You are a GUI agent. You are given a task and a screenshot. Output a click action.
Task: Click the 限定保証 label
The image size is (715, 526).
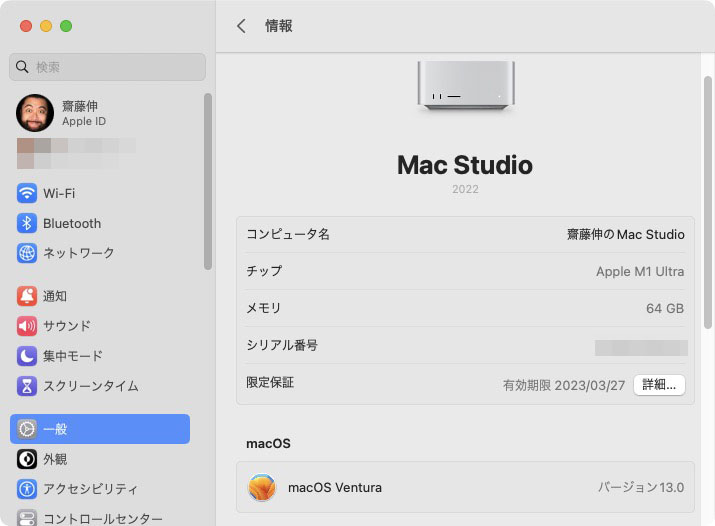270,382
